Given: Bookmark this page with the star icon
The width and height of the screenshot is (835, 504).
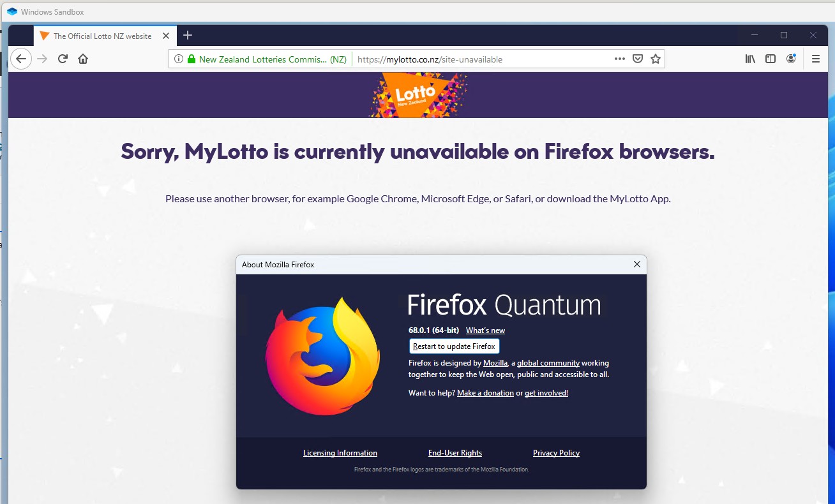Looking at the screenshot, I should point(656,59).
